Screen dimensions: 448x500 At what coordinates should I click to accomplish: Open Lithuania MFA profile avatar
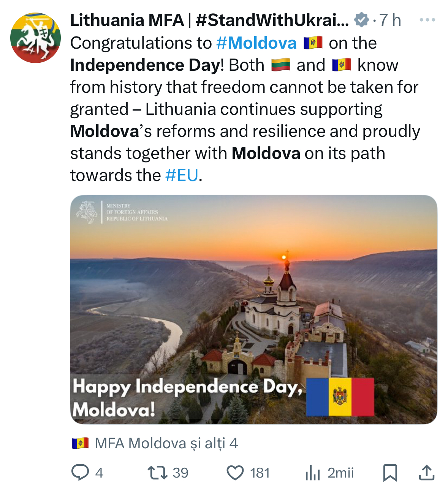[35, 38]
